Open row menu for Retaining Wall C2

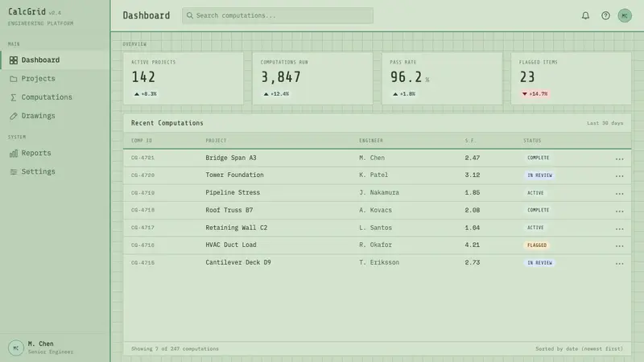pyautogui.click(x=619, y=228)
